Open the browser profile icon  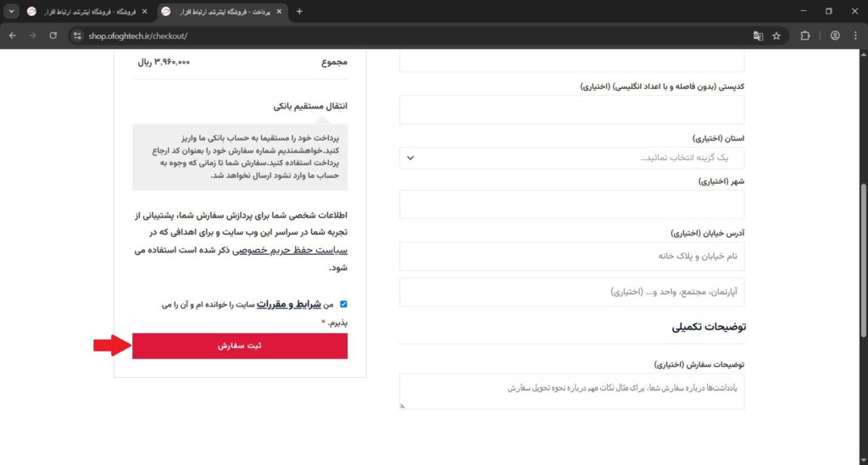click(835, 36)
